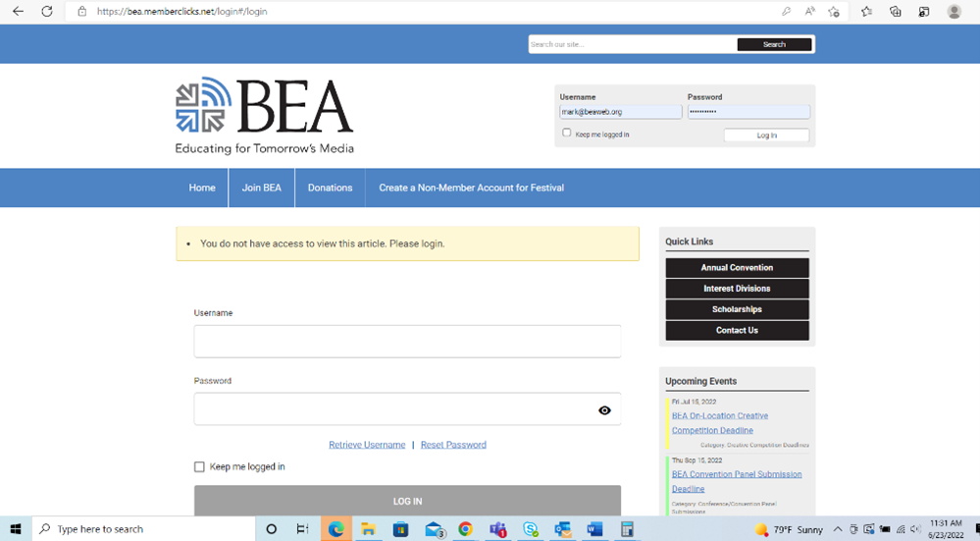
Task: Open the saved passwords key icon
Action: [786, 12]
